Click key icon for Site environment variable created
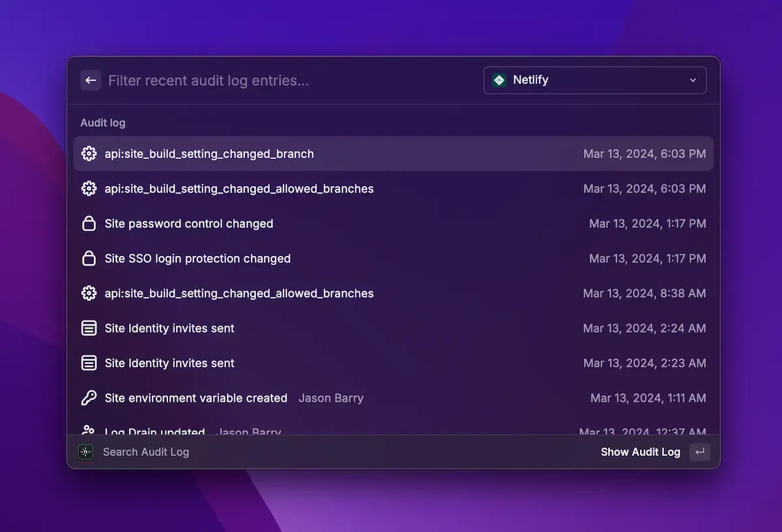The height and width of the screenshot is (532, 782). pos(89,398)
